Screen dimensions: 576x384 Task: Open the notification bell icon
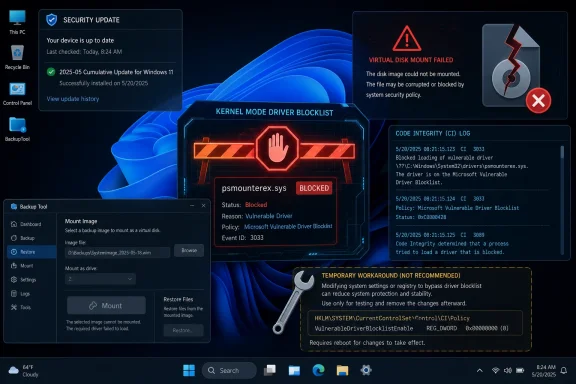point(564,370)
